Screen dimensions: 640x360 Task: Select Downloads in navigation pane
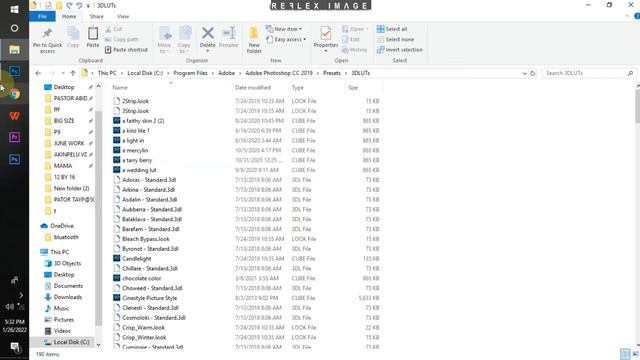[68, 297]
